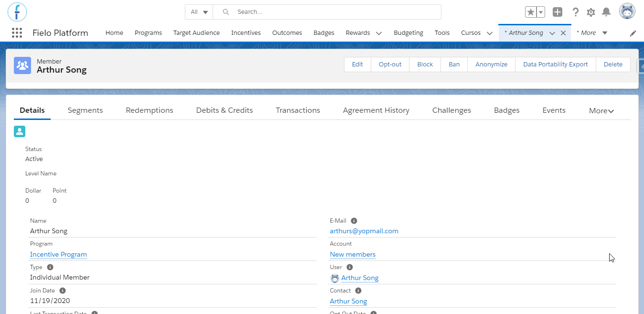
Task: Click the Edit button
Action: click(357, 65)
